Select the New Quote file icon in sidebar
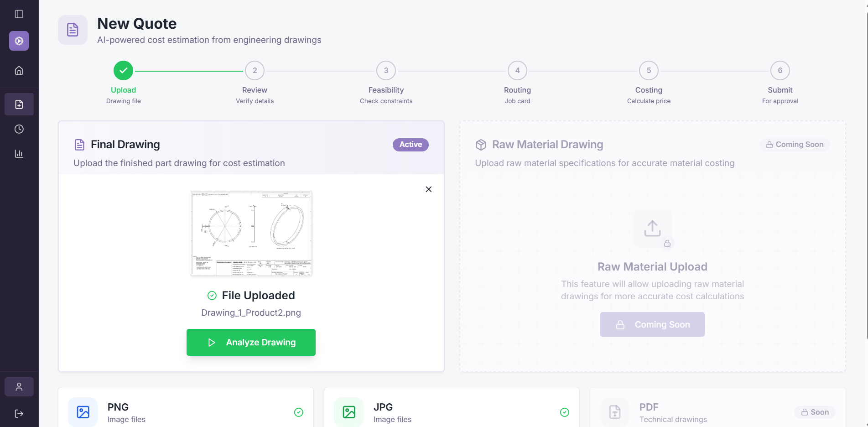The height and width of the screenshot is (427, 868). [19, 104]
